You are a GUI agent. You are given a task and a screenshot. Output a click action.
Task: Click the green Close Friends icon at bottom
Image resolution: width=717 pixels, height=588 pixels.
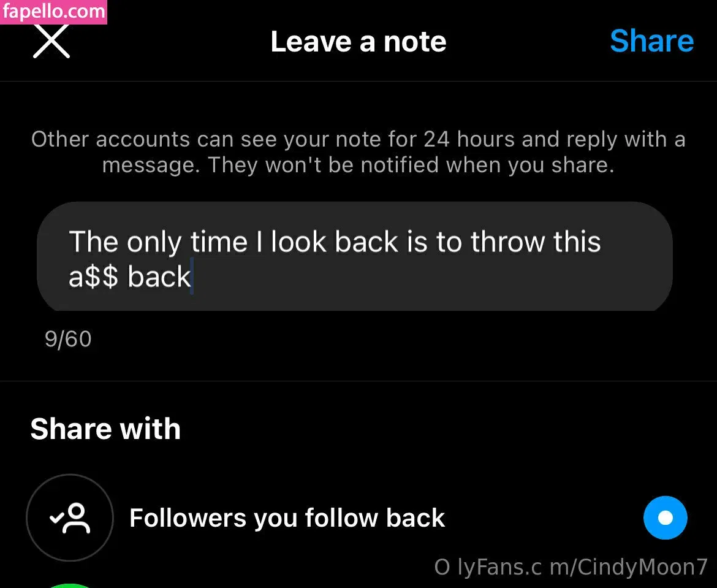(x=70, y=586)
